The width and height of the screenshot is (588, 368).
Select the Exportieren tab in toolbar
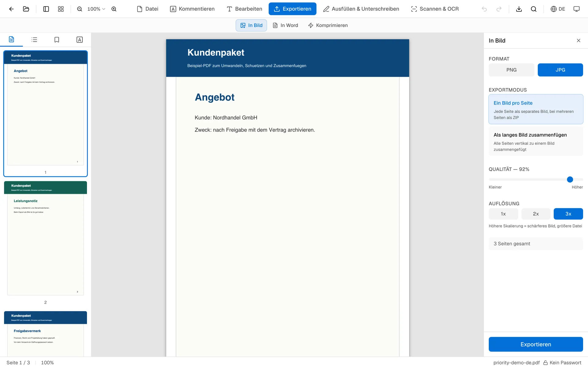click(x=292, y=9)
